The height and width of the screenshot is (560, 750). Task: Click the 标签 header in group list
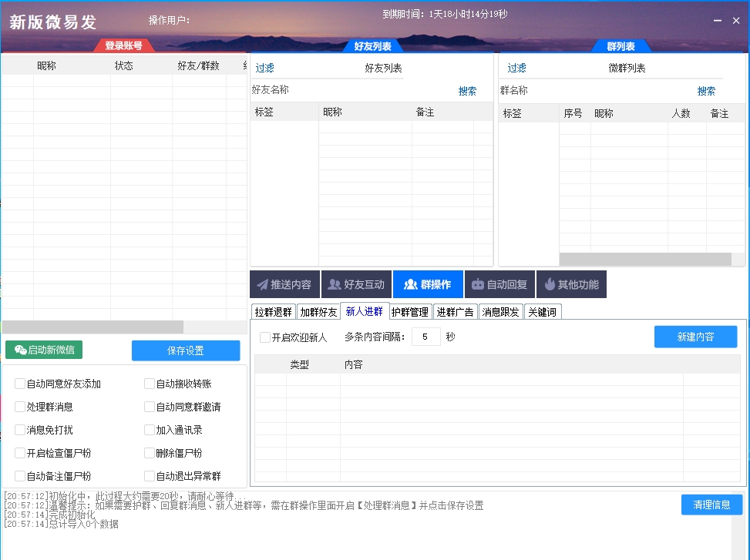coord(512,113)
